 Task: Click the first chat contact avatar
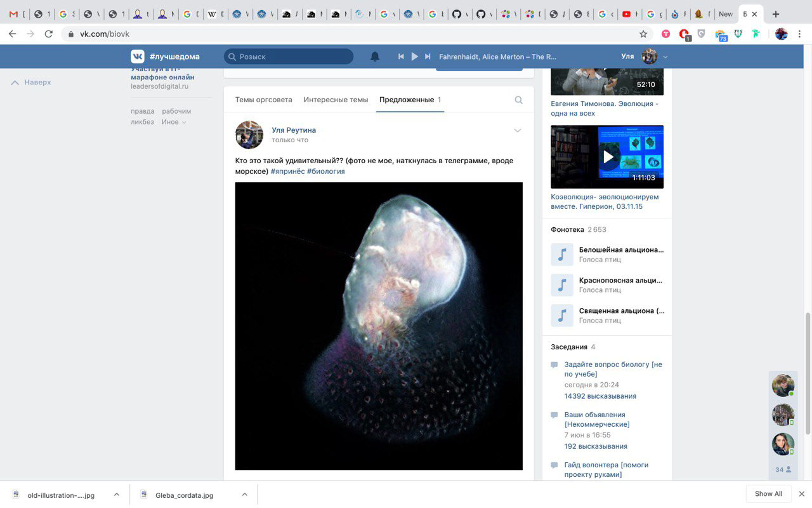(783, 385)
